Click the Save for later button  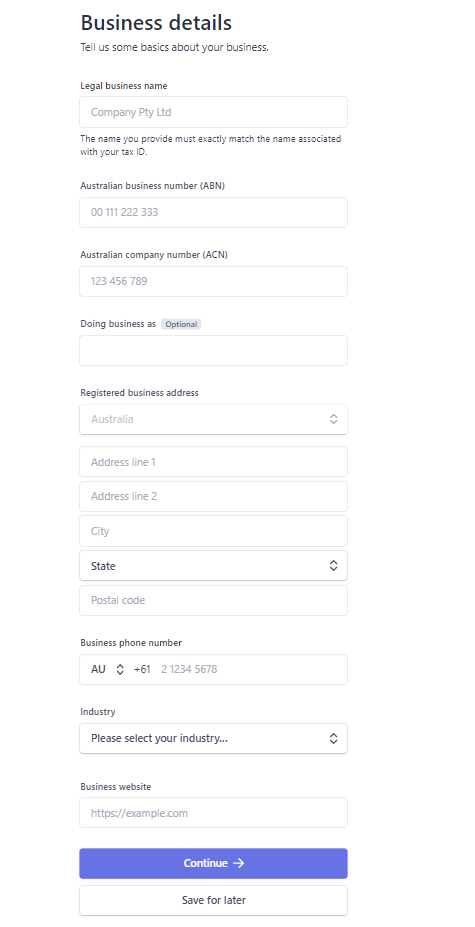pos(214,900)
